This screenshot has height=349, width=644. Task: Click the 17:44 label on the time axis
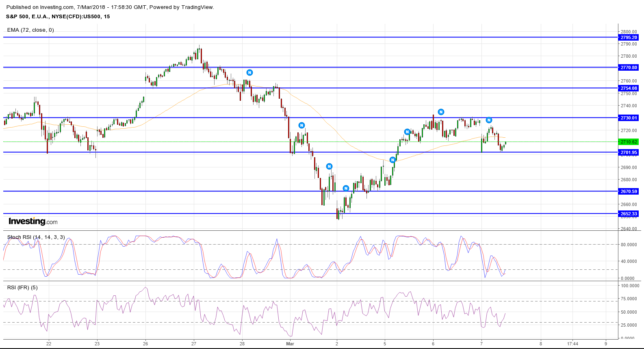(572, 344)
